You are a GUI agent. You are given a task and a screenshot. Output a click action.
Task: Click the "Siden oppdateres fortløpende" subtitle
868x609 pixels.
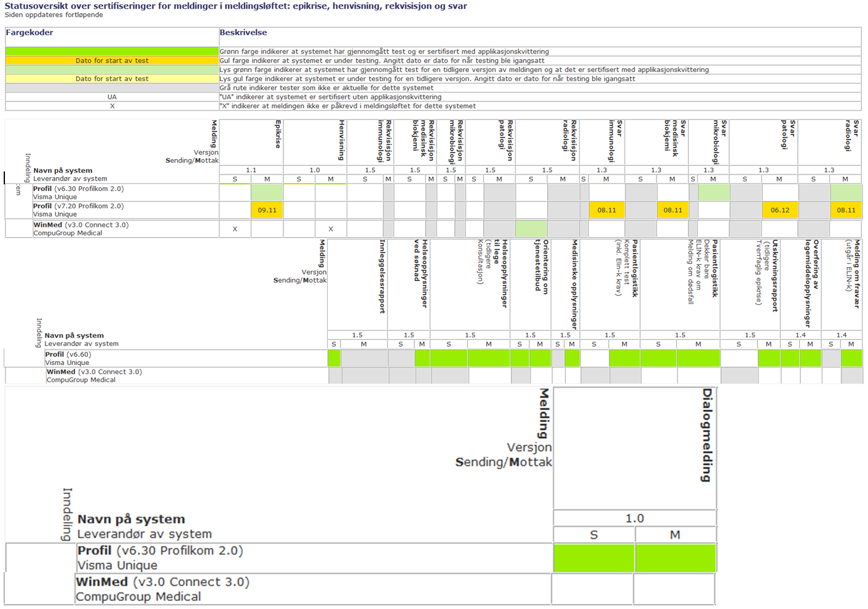[x=54, y=15]
